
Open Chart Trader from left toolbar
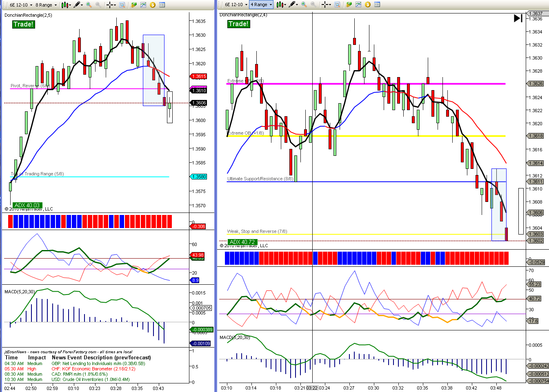[x=134, y=5]
